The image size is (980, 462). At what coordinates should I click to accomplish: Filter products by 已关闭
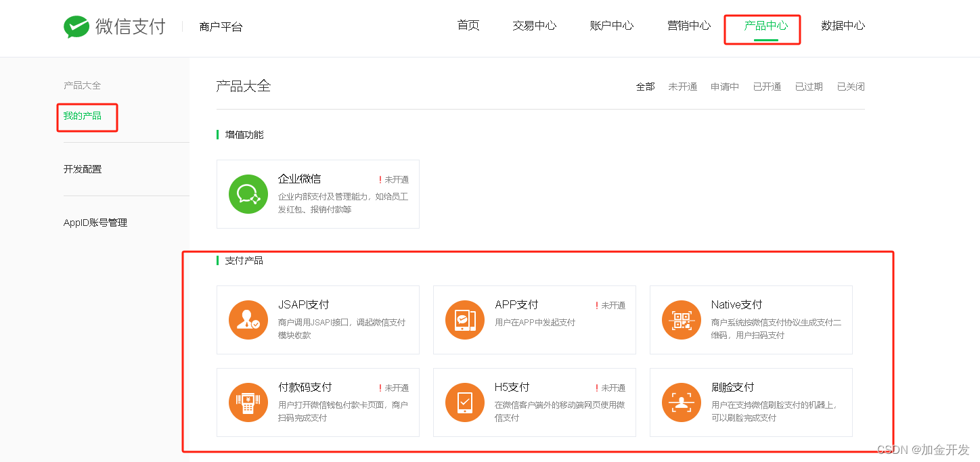tap(851, 87)
